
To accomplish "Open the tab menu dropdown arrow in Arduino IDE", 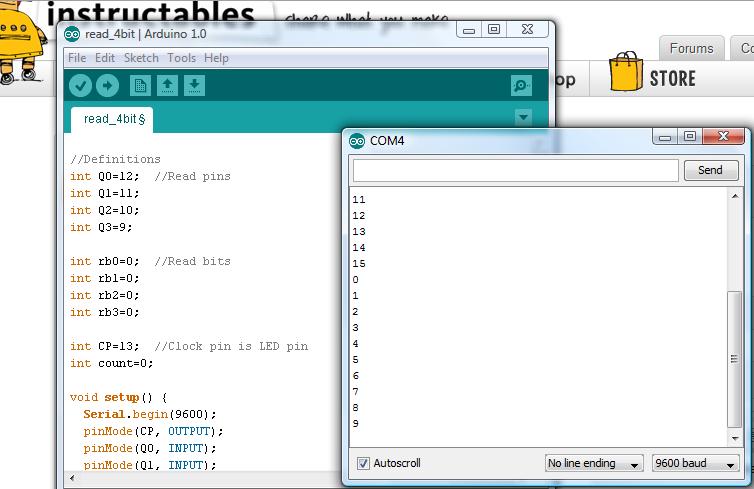I will click(523, 117).
